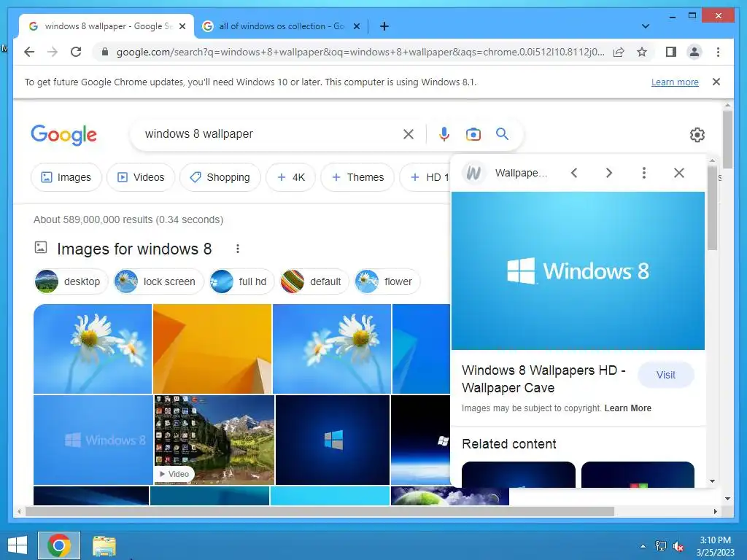Viewport: 747px width, 560px height.
Task: Open Google quick settings gear
Action: click(x=697, y=135)
